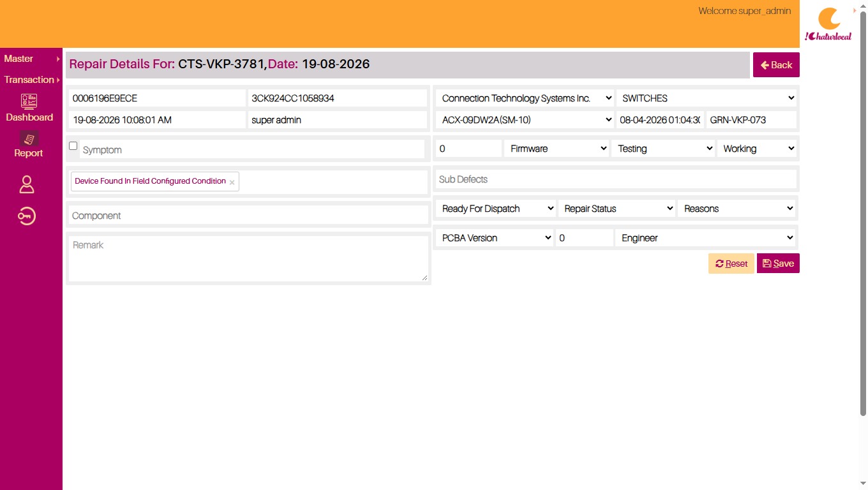Click the Save button
The width and height of the screenshot is (868, 490).
tap(778, 264)
